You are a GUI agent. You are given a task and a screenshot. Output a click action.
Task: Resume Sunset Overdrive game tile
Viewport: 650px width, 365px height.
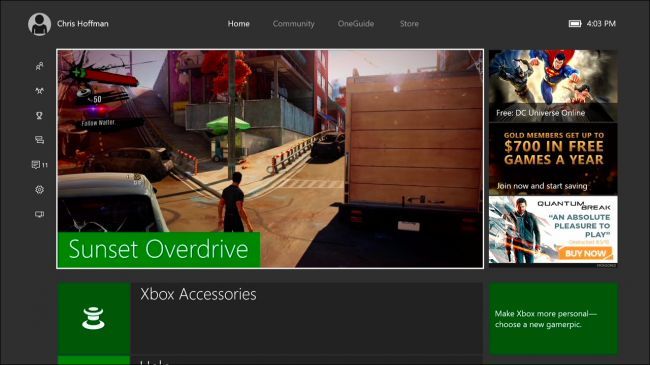pos(270,159)
